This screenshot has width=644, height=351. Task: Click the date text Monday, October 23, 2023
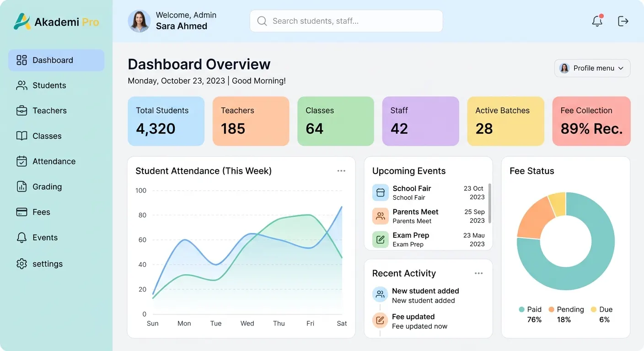pyautogui.click(x=177, y=81)
